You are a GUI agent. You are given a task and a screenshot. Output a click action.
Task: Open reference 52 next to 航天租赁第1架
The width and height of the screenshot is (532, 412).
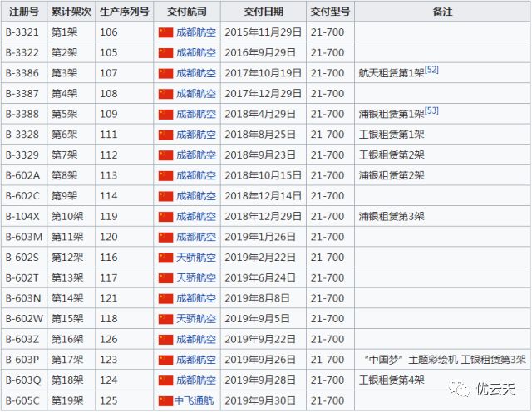(431, 71)
